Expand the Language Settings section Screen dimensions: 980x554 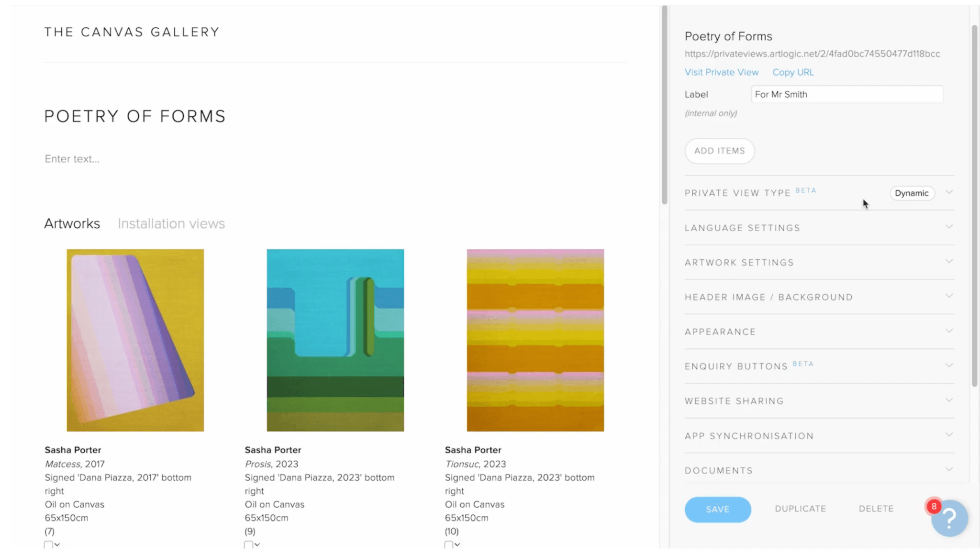tap(819, 228)
